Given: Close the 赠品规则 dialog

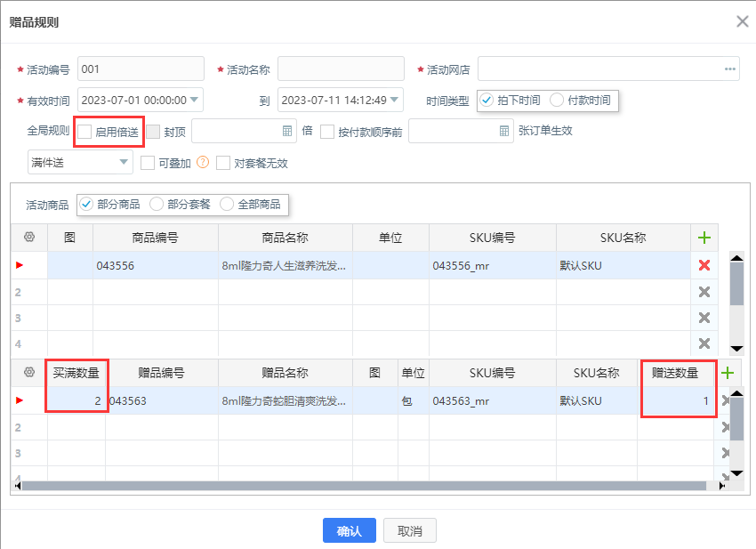Looking at the screenshot, I should point(743,21).
